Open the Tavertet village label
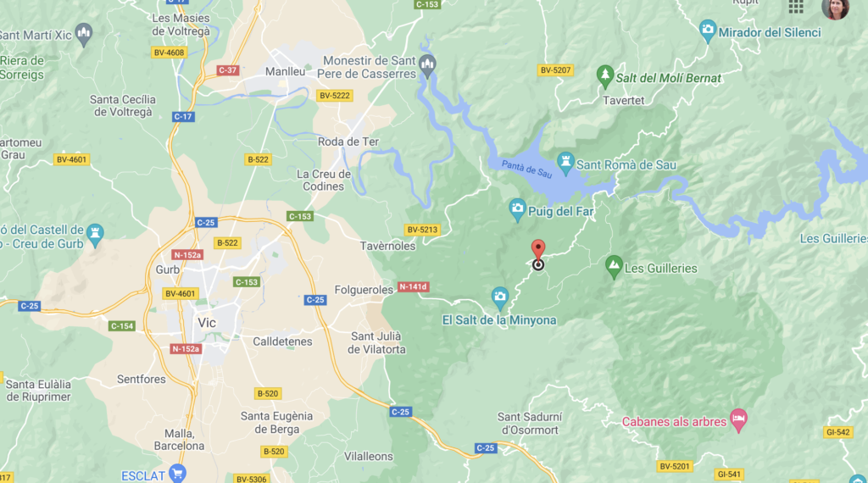Viewport: 868px width, 483px height. coord(623,101)
